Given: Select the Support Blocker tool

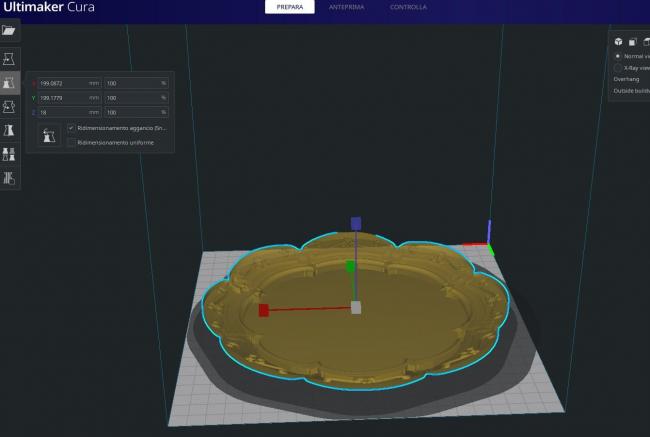Looking at the screenshot, I should click(x=10, y=178).
